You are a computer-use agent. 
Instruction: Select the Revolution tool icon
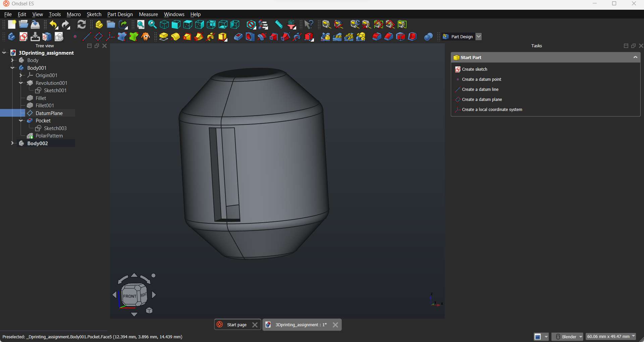pyautogui.click(x=175, y=37)
